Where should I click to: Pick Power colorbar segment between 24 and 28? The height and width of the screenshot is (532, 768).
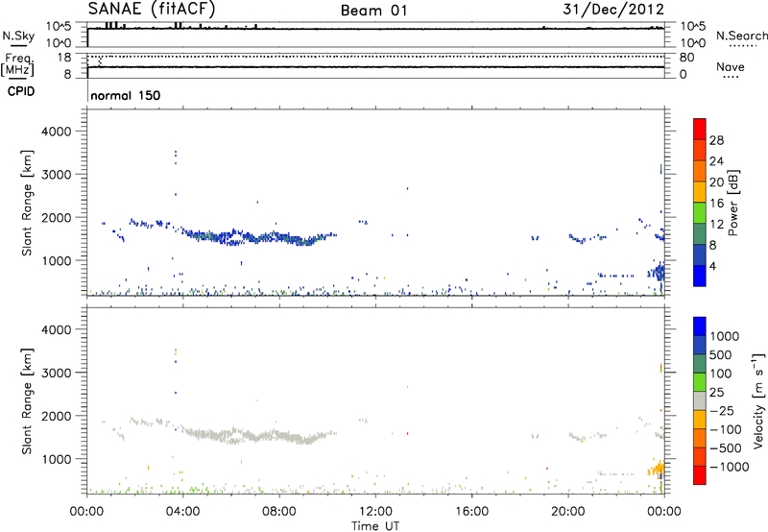700,150
